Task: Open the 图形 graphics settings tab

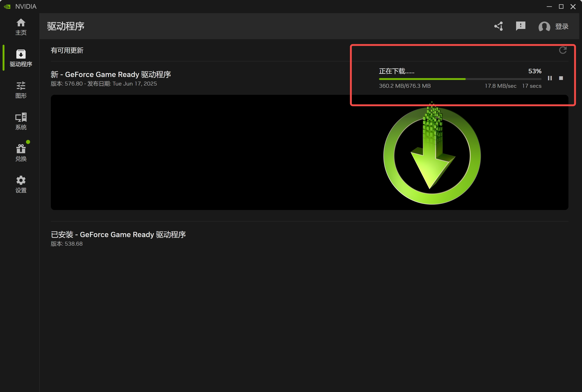Action: [21, 90]
